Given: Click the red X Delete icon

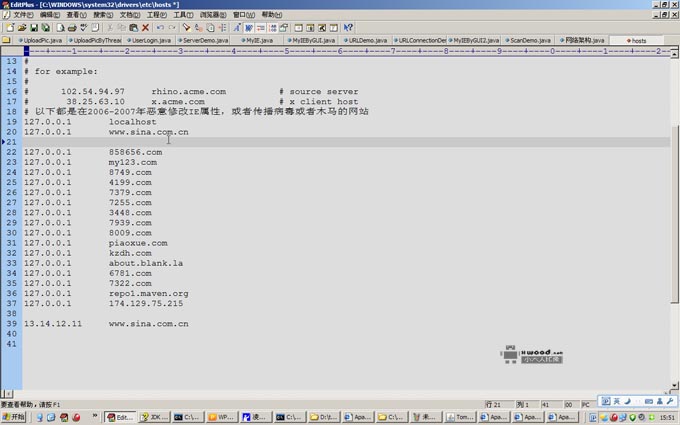Looking at the screenshot, I should click(145, 28).
